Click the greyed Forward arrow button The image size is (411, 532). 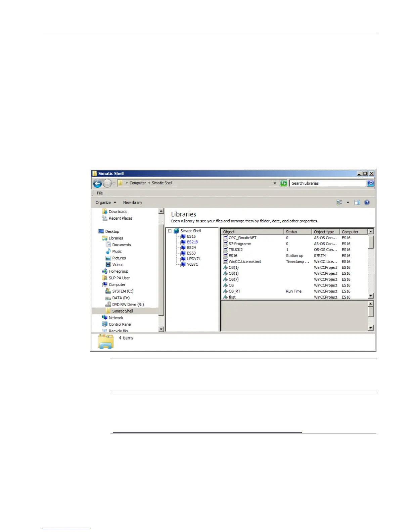pos(107,183)
